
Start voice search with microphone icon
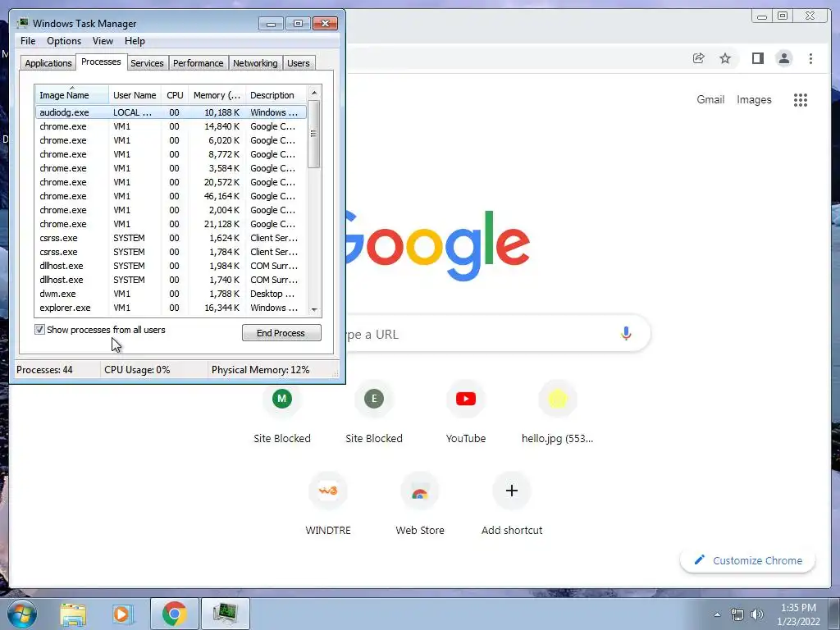tap(626, 334)
